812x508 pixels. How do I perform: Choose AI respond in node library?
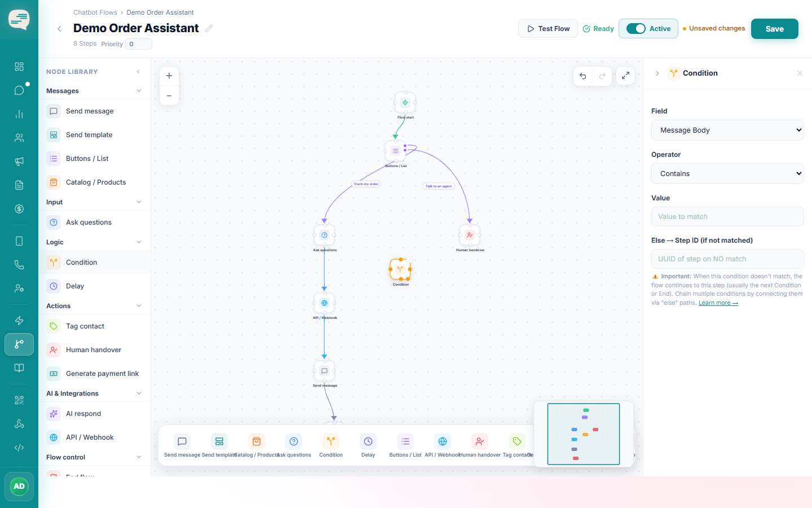tap(95, 414)
